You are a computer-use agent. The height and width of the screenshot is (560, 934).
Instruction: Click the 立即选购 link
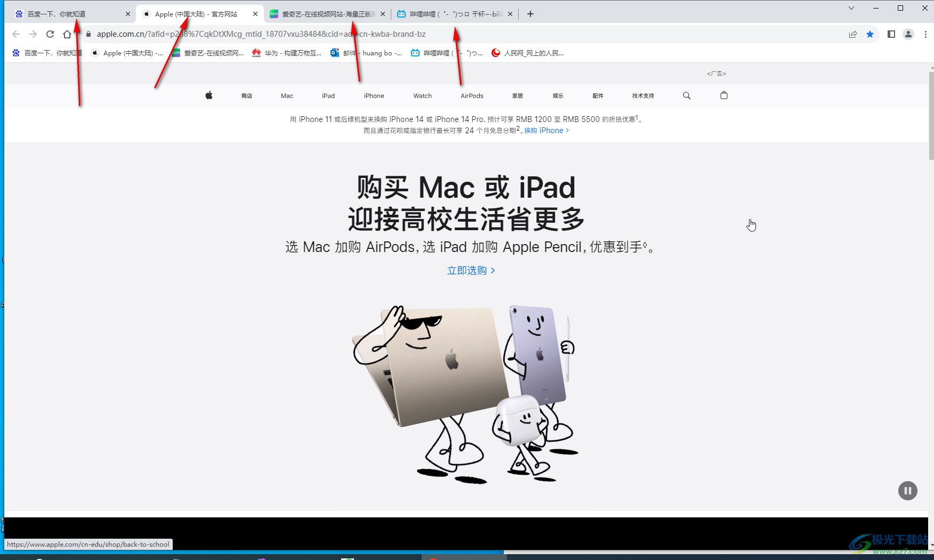pos(471,271)
